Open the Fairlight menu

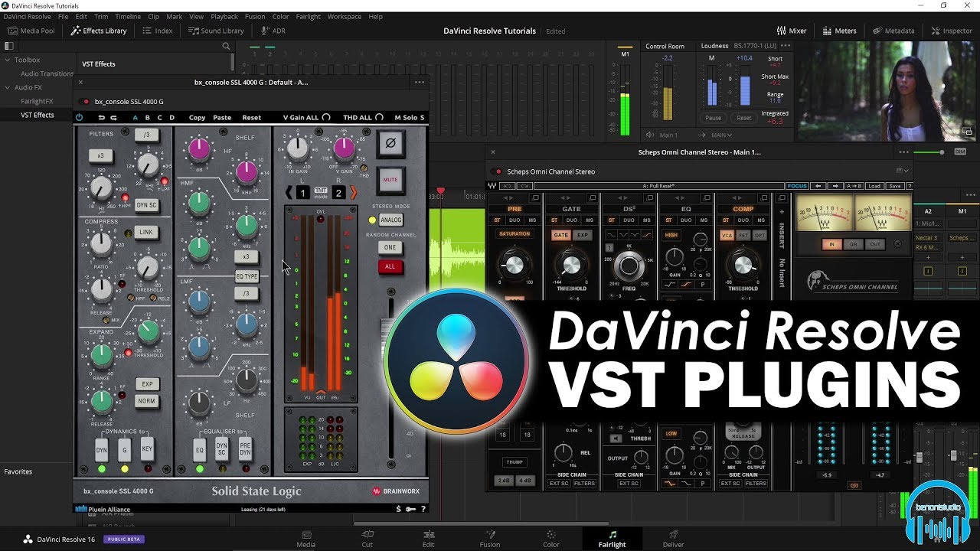308,16
